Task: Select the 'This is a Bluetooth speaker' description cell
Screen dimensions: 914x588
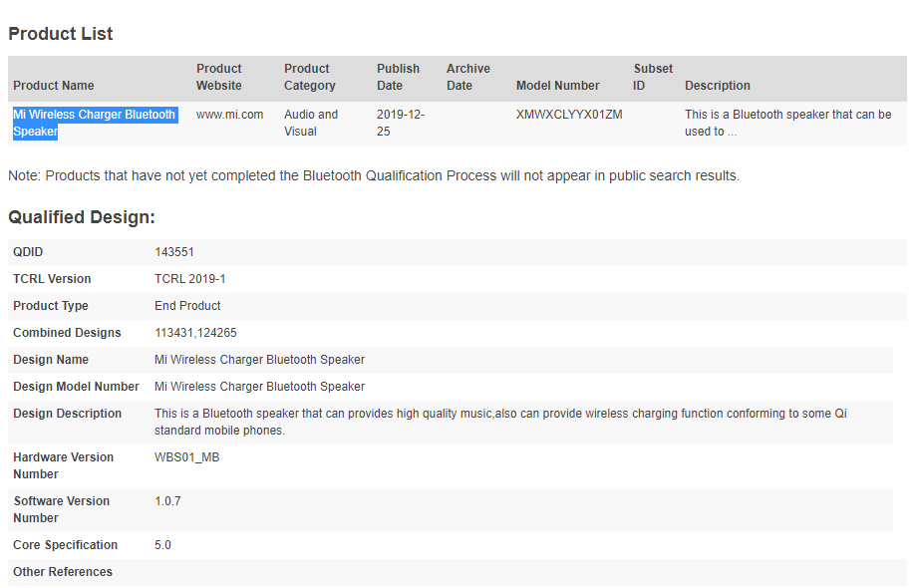Action: click(788, 123)
